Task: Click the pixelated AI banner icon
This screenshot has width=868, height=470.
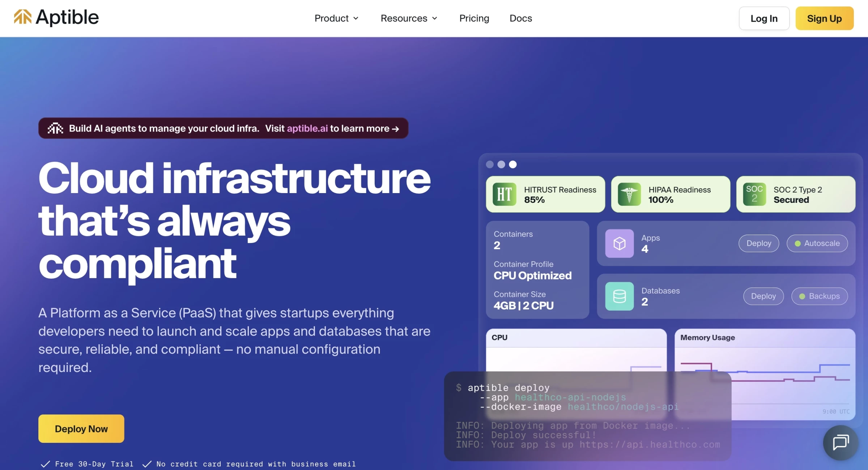Action: coord(55,128)
